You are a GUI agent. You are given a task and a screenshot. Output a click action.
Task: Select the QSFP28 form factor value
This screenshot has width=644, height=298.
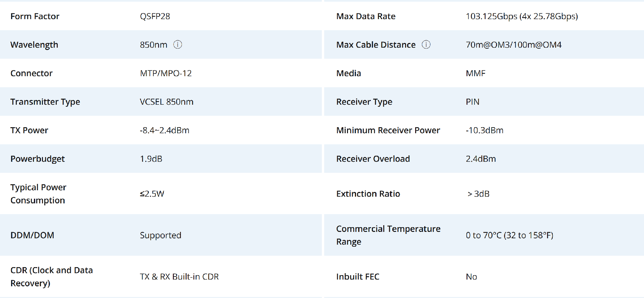[x=155, y=16]
